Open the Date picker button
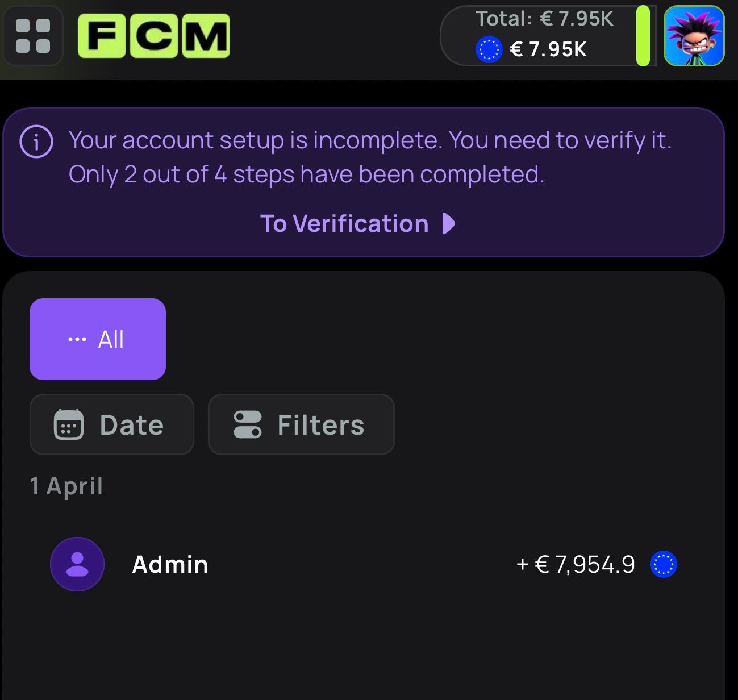Screen dimensions: 738x700 [x=112, y=424]
